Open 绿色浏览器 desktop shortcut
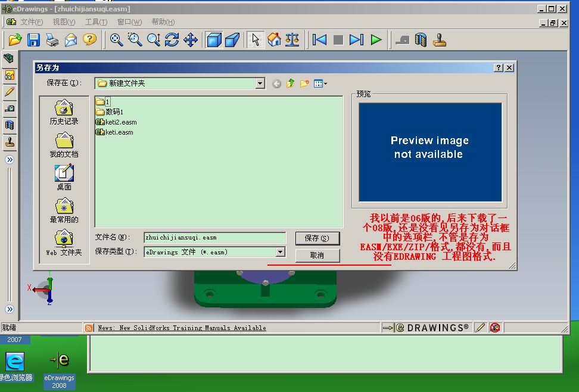Image resolution: width=579 pixels, height=392 pixels. pyautogui.click(x=15, y=367)
